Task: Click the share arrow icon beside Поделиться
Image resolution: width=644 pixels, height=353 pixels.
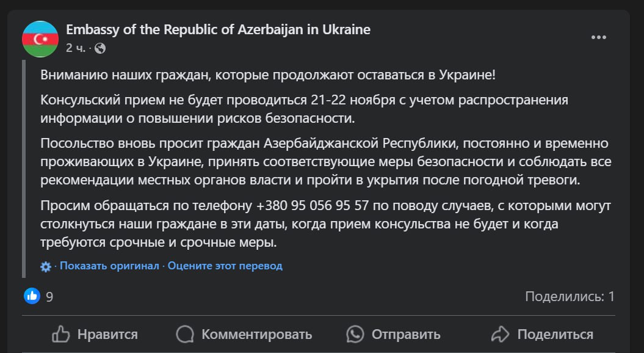Action: coord(501,334)
